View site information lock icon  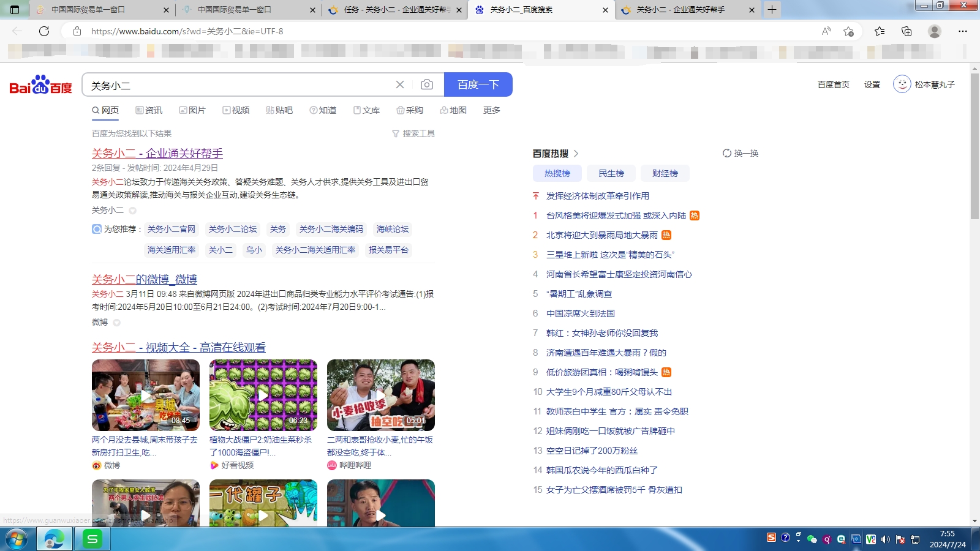coord(77,31)
